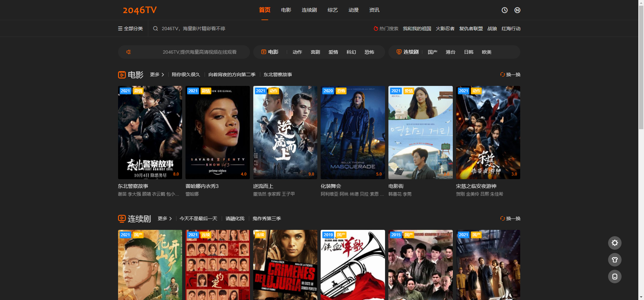Open the 连续剧 top navigation tab

309,10
